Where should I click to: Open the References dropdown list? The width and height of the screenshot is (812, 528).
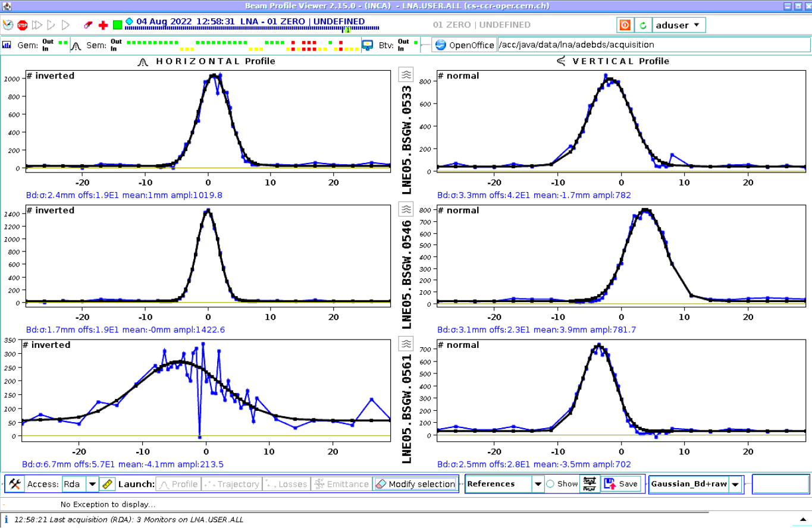pyautogui.click(x=538, y=484)
